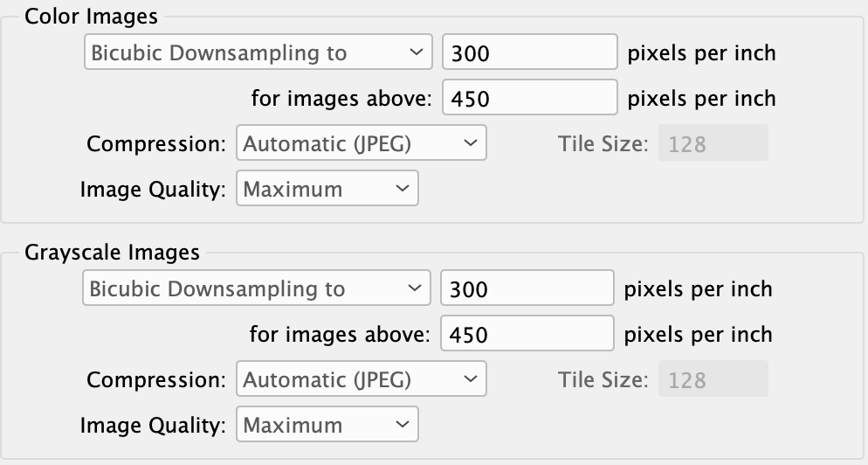Image resolution: width=868 pixels, height=465 pixels.
Task: Click the Color Images 'Compression:' label
Action: (156, 143)
